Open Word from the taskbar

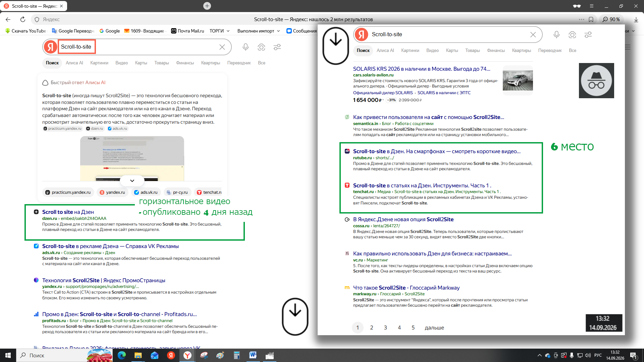[253, 355]
